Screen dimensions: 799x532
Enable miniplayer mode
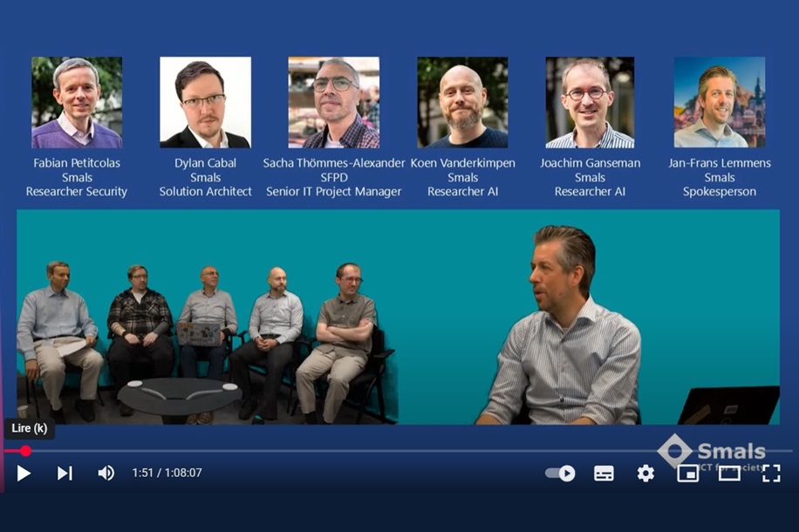click(687, 474)
